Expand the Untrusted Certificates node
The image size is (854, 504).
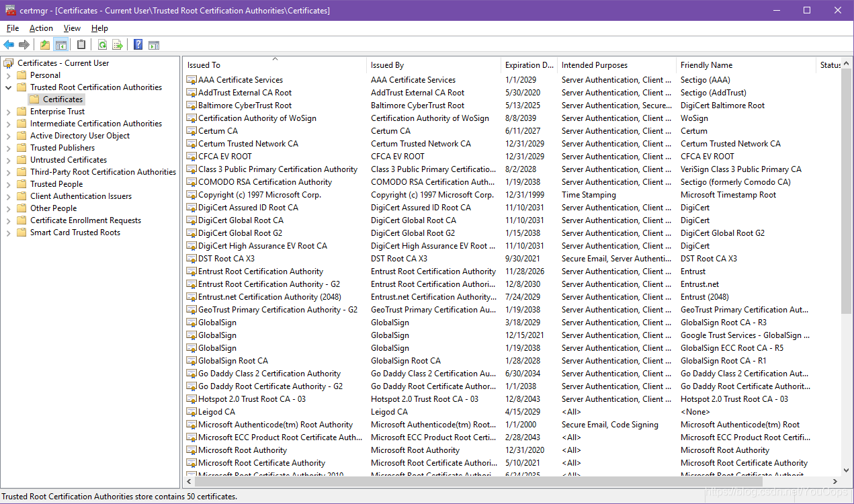pos(8,160)
